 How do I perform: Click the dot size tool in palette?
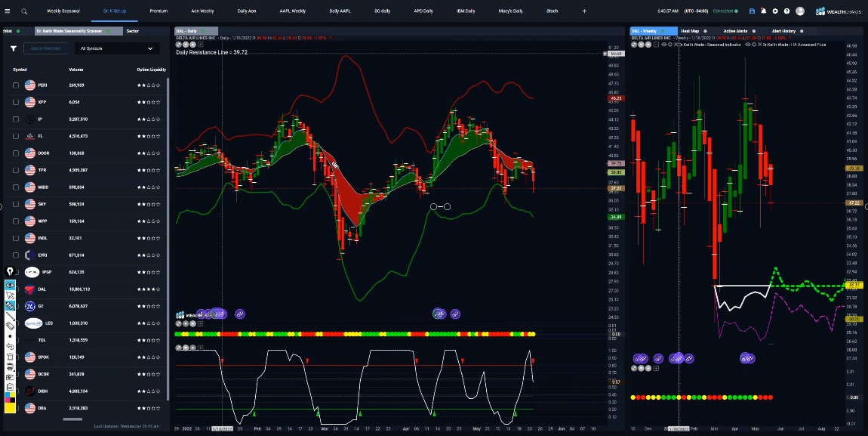pos(10,336)
